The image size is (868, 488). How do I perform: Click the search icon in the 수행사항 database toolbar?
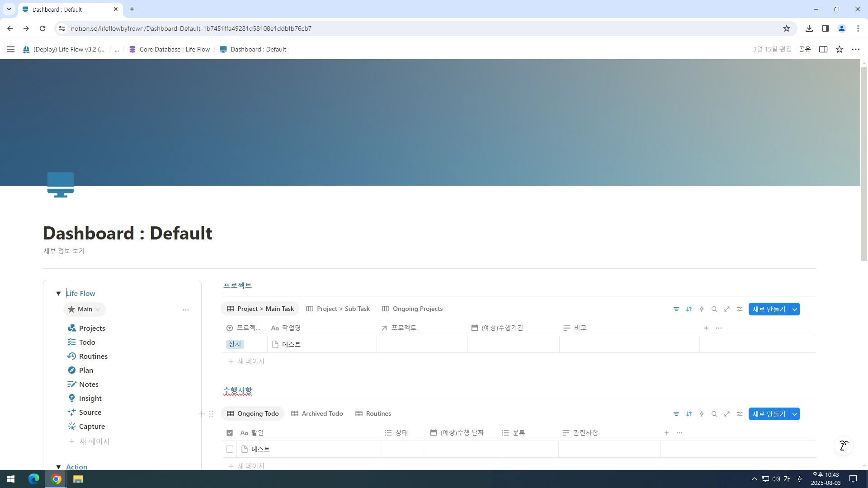(714, 414)
